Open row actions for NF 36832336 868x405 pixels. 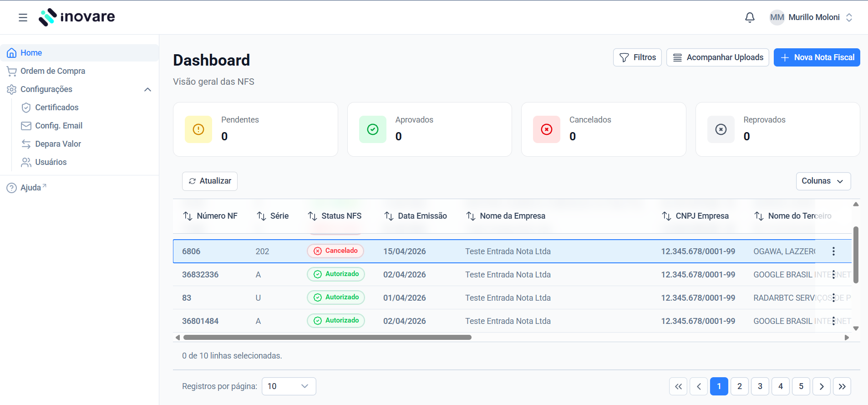pyautogui.click(x=833, y=274)
